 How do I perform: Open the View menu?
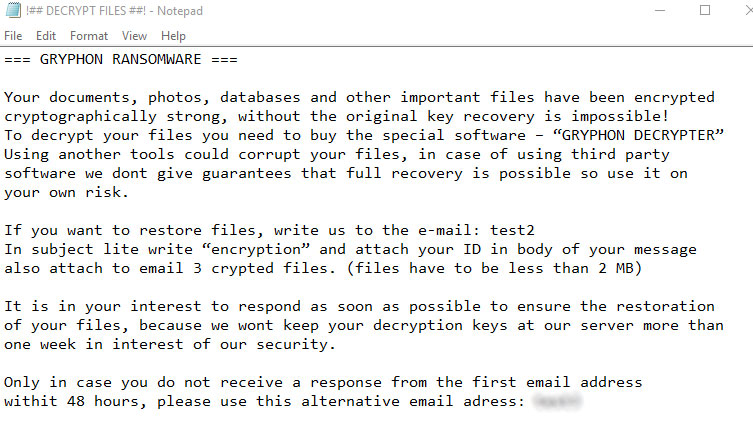click(x=132, y=36)
